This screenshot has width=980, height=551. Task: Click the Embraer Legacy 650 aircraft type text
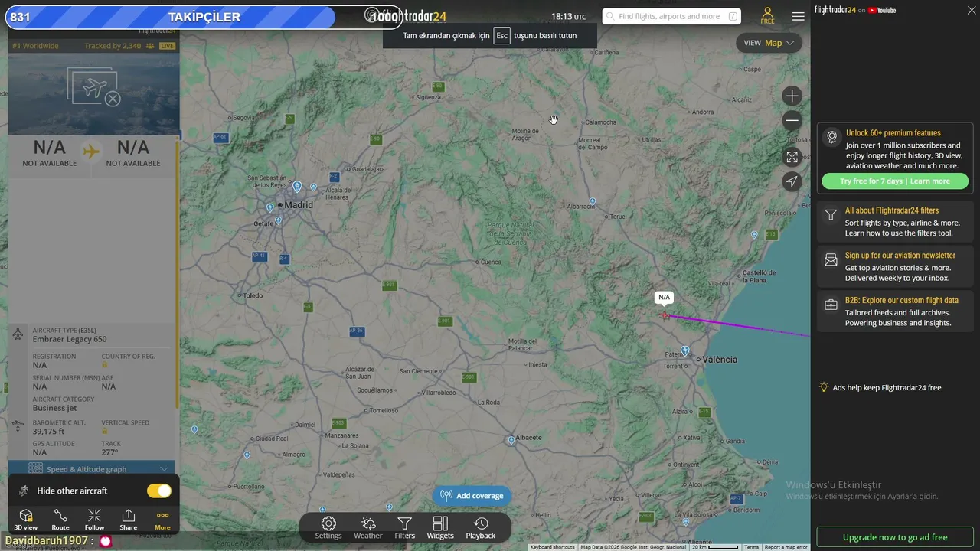click(70, 339)
